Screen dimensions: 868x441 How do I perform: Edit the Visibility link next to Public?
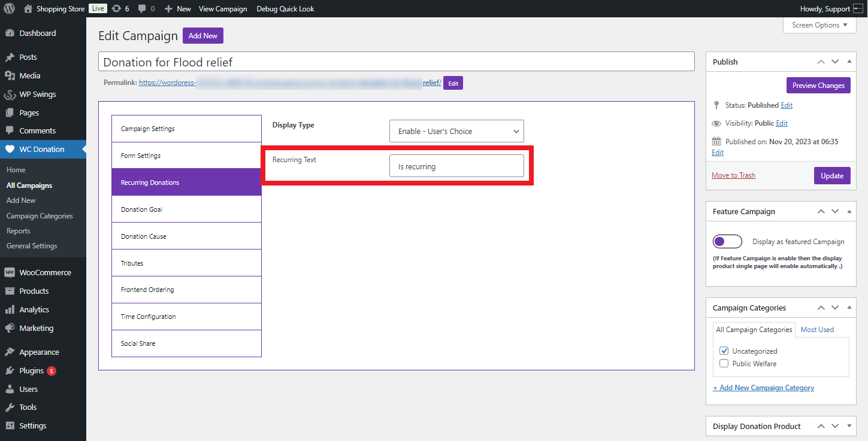click(x=782, y=123)
